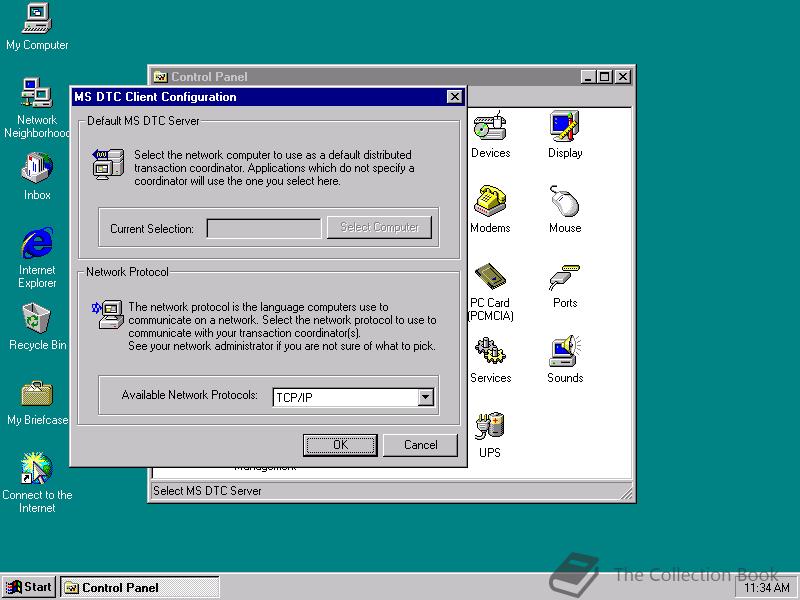Click the MS DTC Client Configuration title bar

click(268, 97)
